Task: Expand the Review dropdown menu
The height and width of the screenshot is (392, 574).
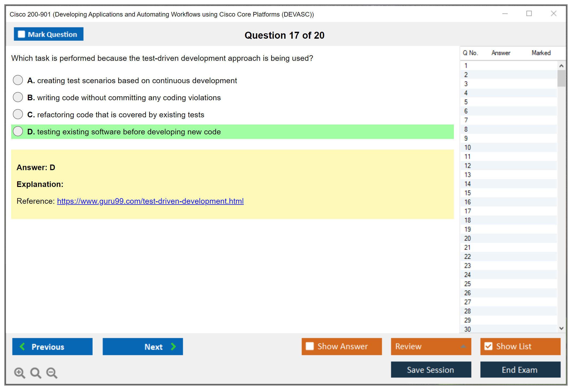Action: point(463,346)
